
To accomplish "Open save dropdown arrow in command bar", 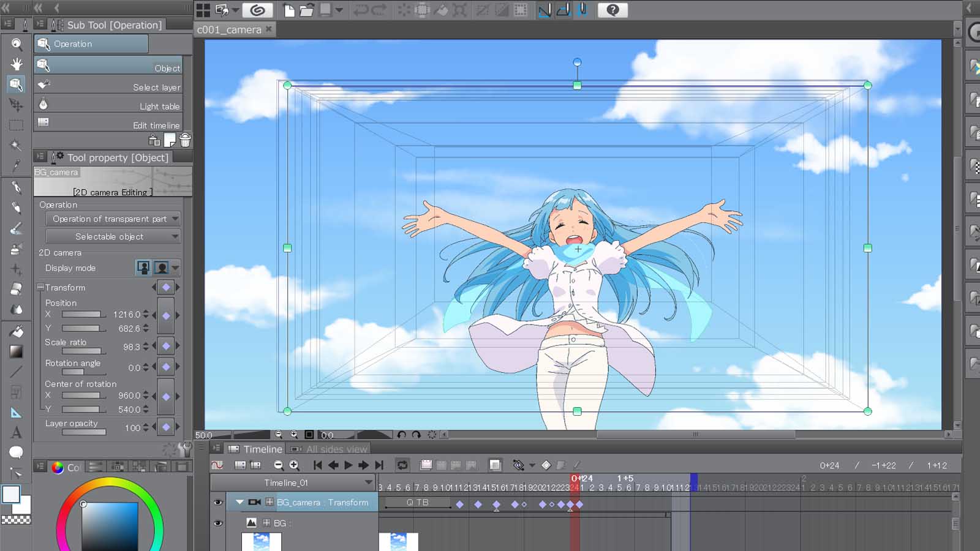I will pyautogui.click(x=339, y=10).
